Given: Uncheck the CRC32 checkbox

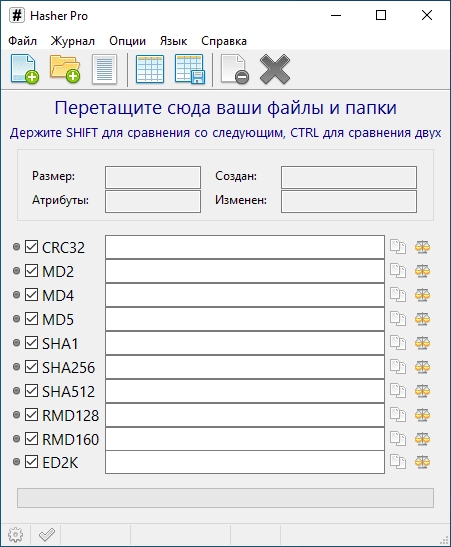Looking at the screenshot, I should pyautogui.click(x=31, y=247).
